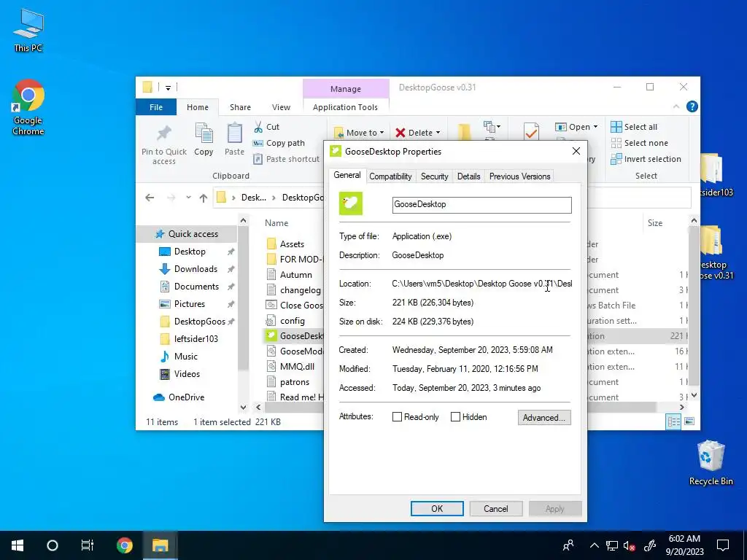
Task: Open the File menu in Explorer
Action: 156,107
